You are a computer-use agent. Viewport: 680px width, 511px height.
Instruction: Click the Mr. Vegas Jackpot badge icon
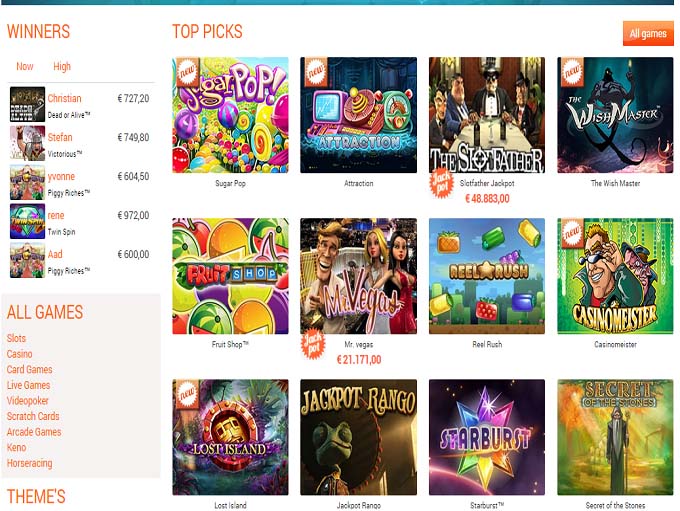click(x=313, y=345)
